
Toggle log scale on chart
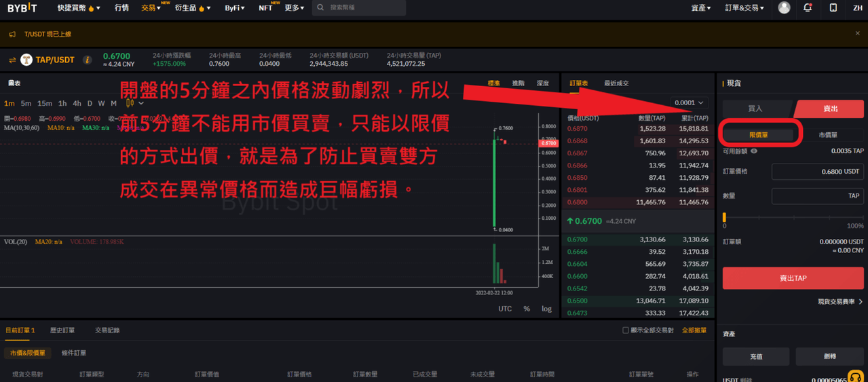[x=546, y=309]
